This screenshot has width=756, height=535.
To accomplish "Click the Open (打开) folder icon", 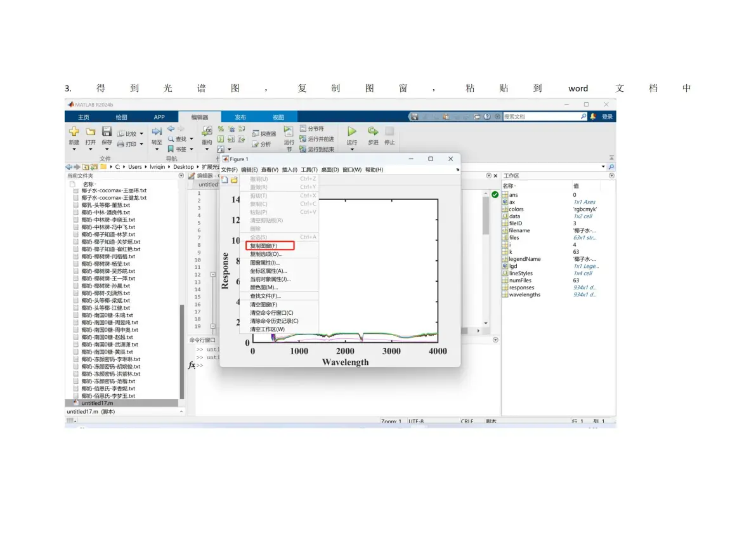I will (90, 132).
